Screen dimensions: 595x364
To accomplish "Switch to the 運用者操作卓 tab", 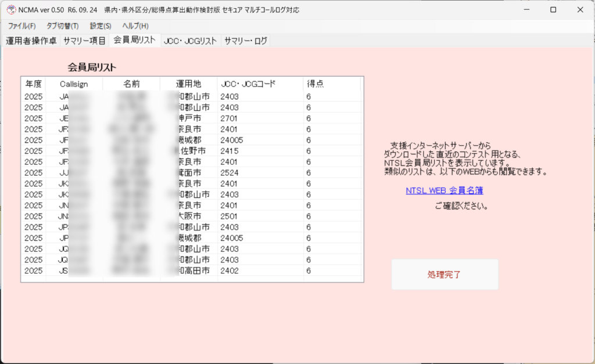I will [x=31, y=41].
